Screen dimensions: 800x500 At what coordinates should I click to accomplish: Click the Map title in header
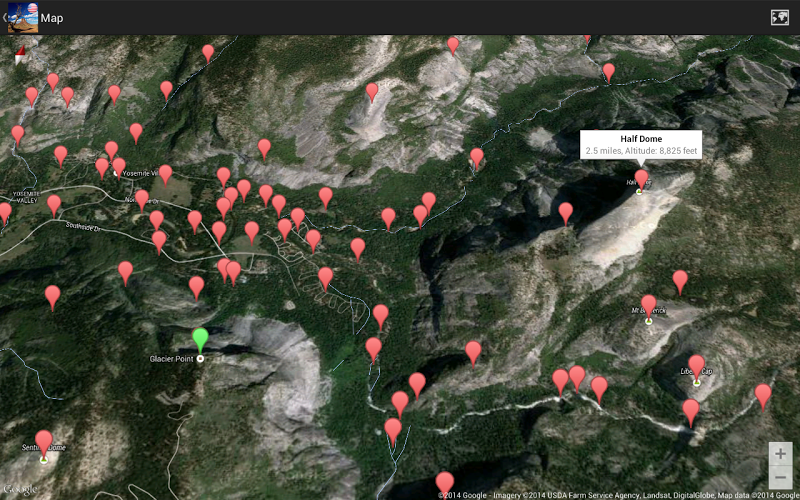(x=52, y=18)
